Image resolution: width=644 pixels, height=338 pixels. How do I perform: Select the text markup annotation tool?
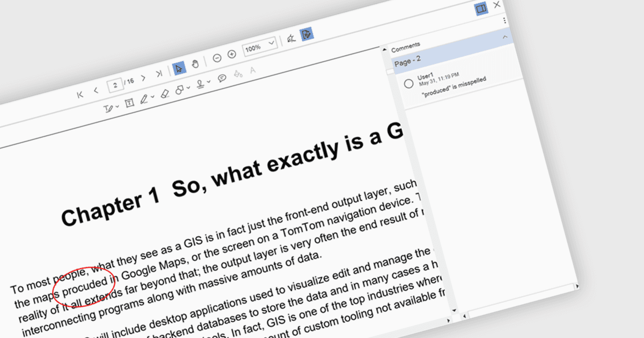pos(108,109)
